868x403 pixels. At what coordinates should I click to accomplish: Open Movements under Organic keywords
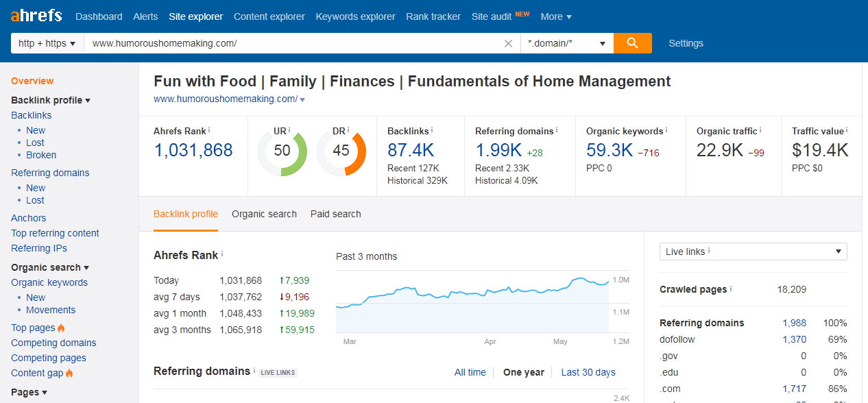[x=51, y=310]
